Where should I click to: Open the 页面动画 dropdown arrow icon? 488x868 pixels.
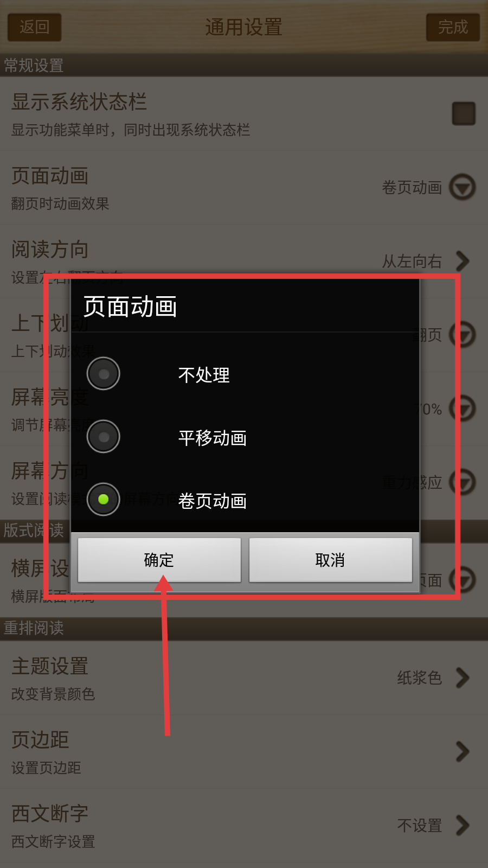pyautogui.click(x=463, y=187)
